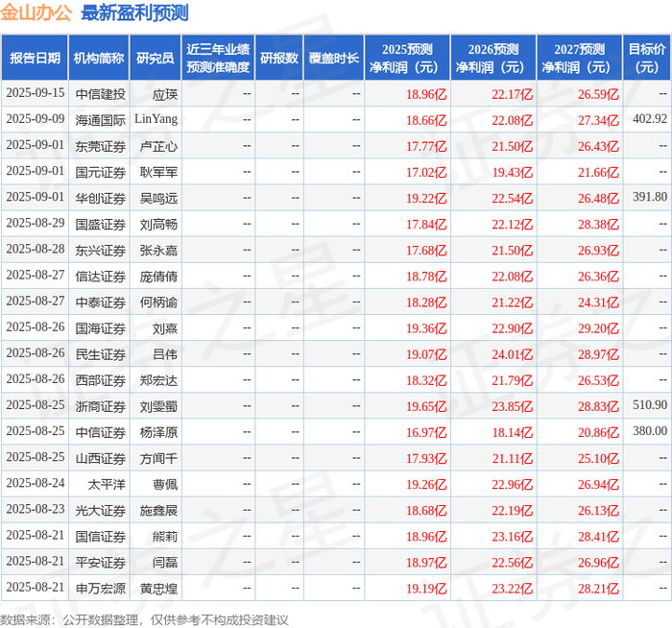Image resolution: width=672 pixels, height=628 pixels.
Task: Select the 华创证券 institution cell
Action: 100,199
